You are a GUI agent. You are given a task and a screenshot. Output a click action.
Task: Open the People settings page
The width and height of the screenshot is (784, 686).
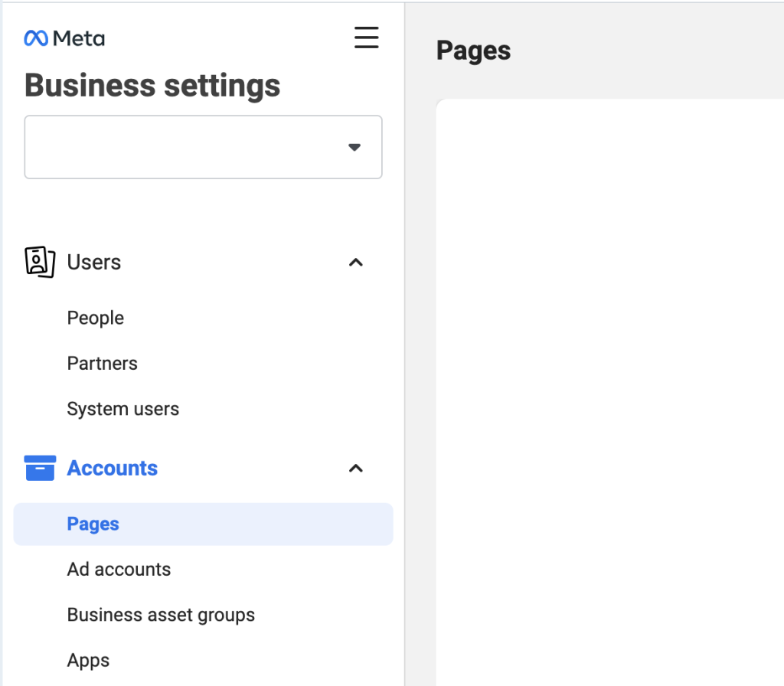click(x=95, y=318)
